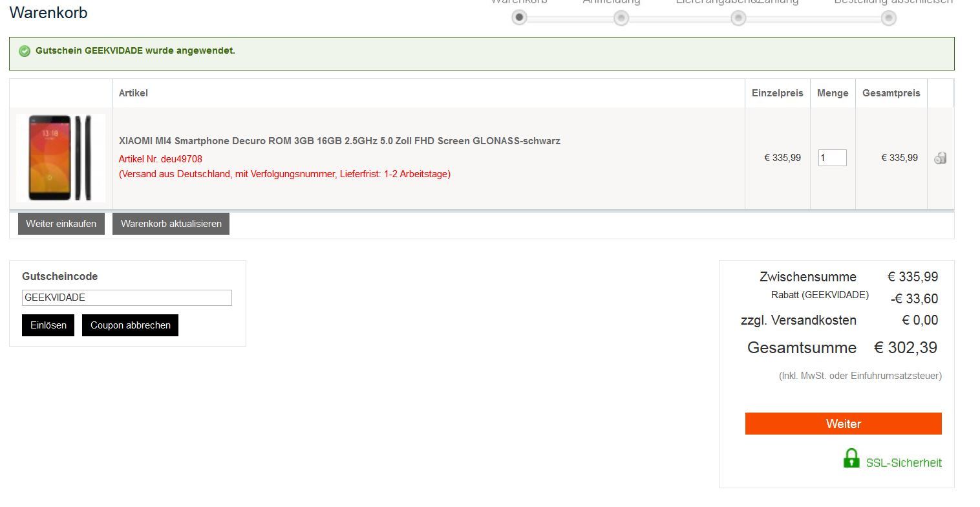The width and height of the screenshot is (980, 507).
Task: Proceed with the orange Weiter button
Action: [x=843, y=424]
